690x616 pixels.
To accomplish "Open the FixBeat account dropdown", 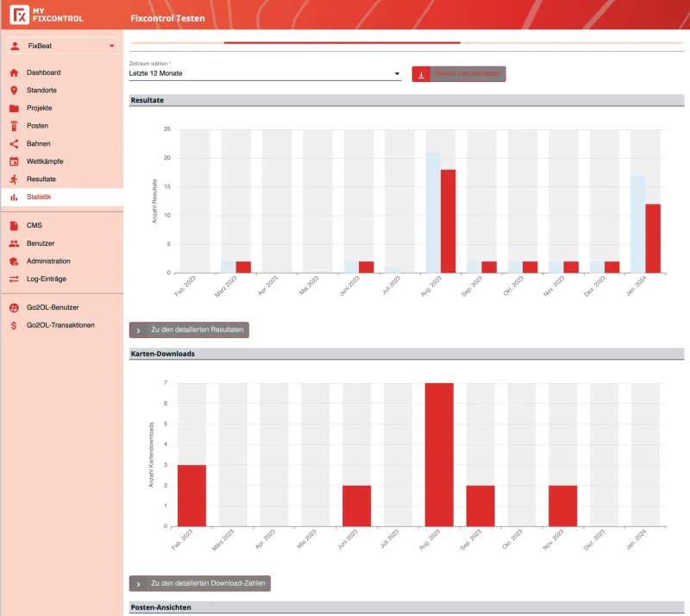I will 62,46.
